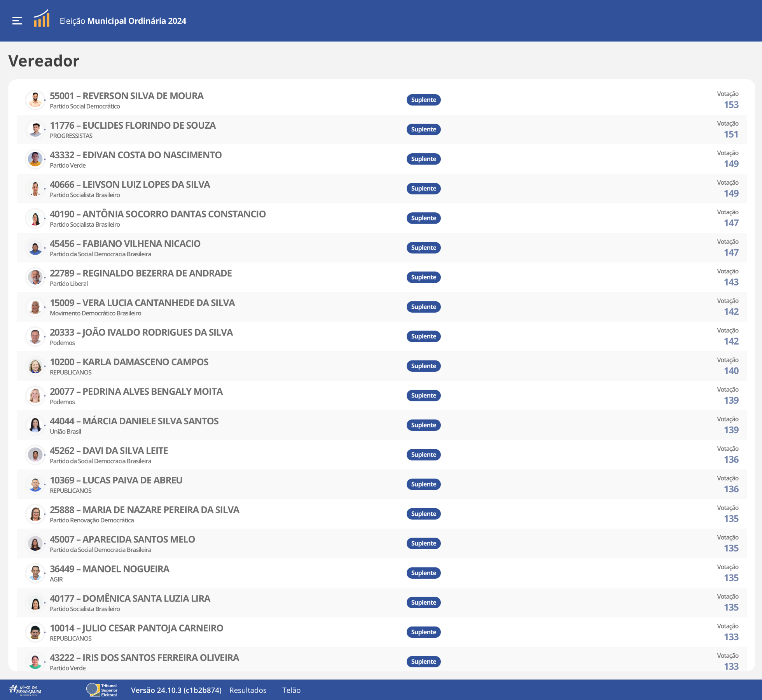Click Manoel Nogueira's candidate avatar
762x700 pixels.
coord(35,573)
